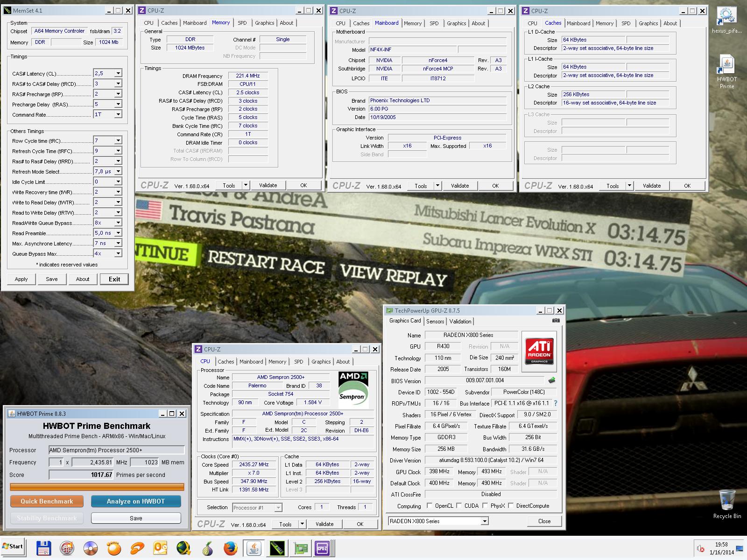Click the HWBOT Prime orange progress bar

(x=97, y=487)
